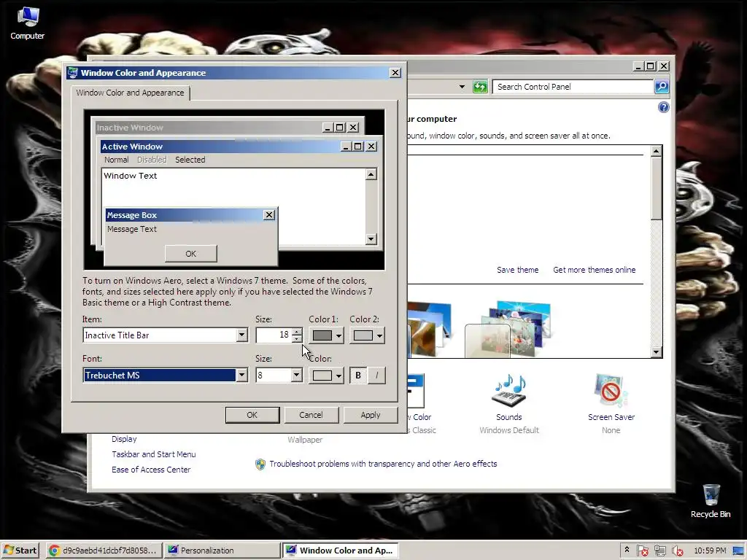
Task: Open the Computer desktop icon
Action: coord(28,23)
